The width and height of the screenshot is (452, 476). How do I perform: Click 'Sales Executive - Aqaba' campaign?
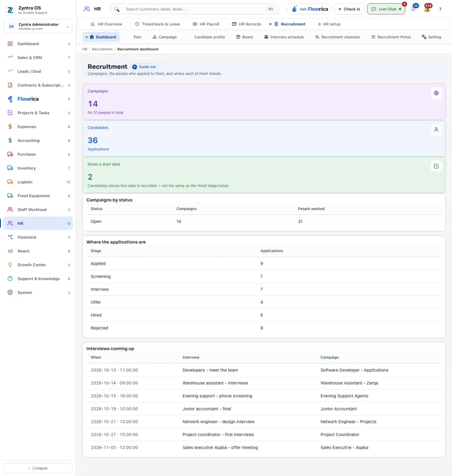344,447
